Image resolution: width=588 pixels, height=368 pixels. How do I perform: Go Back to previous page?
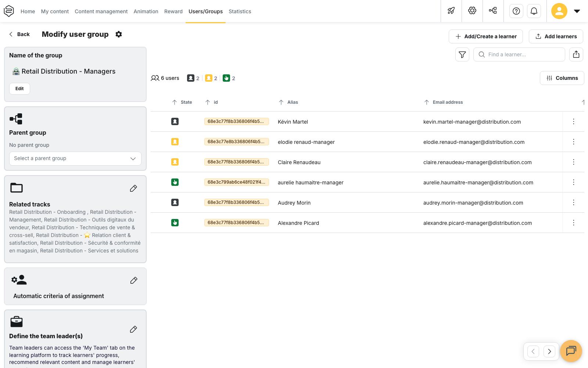pyautogui.click(x=19, y=34)
